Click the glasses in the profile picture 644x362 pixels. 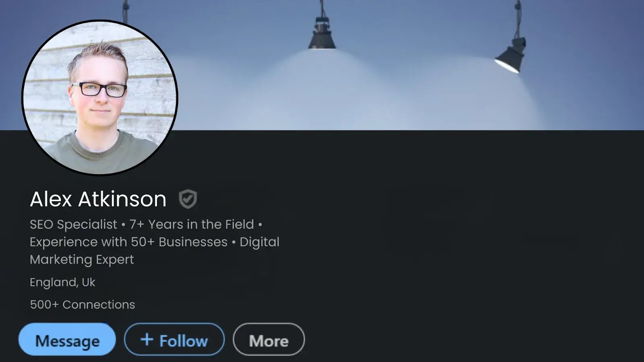[x=99, y=90]
